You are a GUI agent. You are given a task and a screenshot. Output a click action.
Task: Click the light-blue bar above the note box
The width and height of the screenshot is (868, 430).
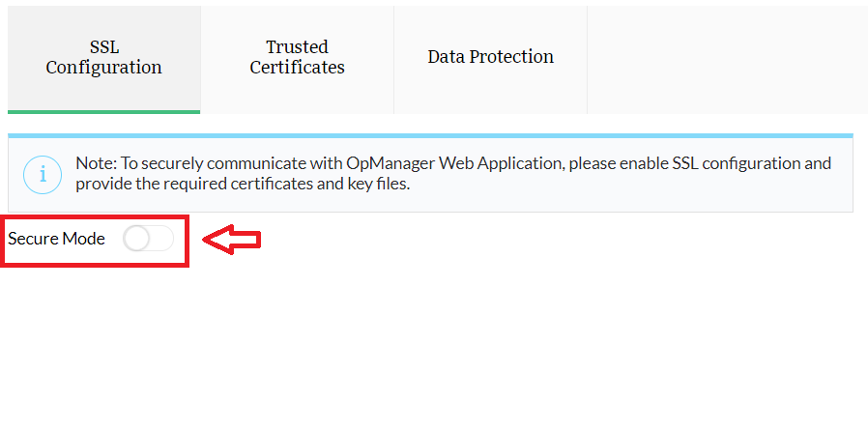click(430, 135)
